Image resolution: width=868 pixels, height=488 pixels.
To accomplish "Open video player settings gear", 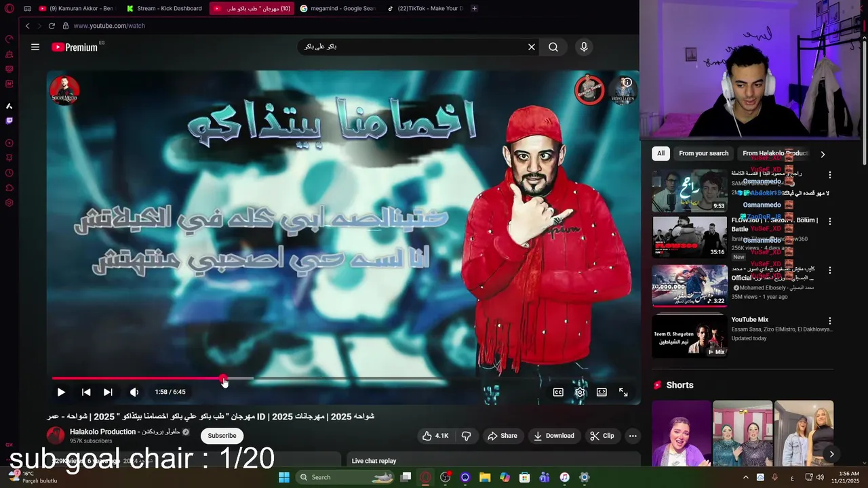I will coord(580,392).
